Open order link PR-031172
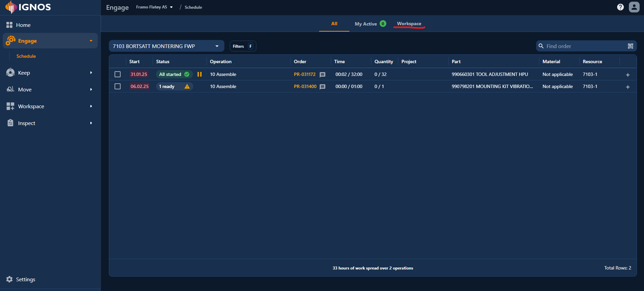 click(304, 74)
